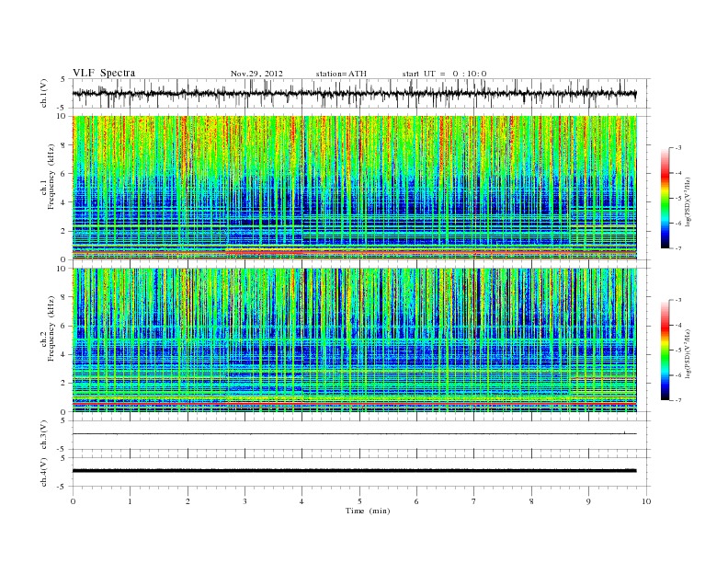Click inside the ch.2 spectrogram panel

[x=355, y=339]
